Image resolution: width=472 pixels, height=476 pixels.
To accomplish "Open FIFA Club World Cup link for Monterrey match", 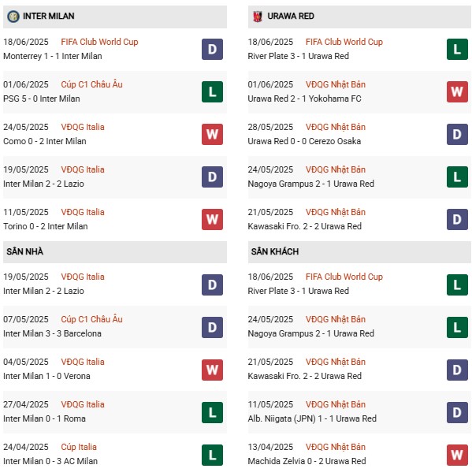I will 99,42.
